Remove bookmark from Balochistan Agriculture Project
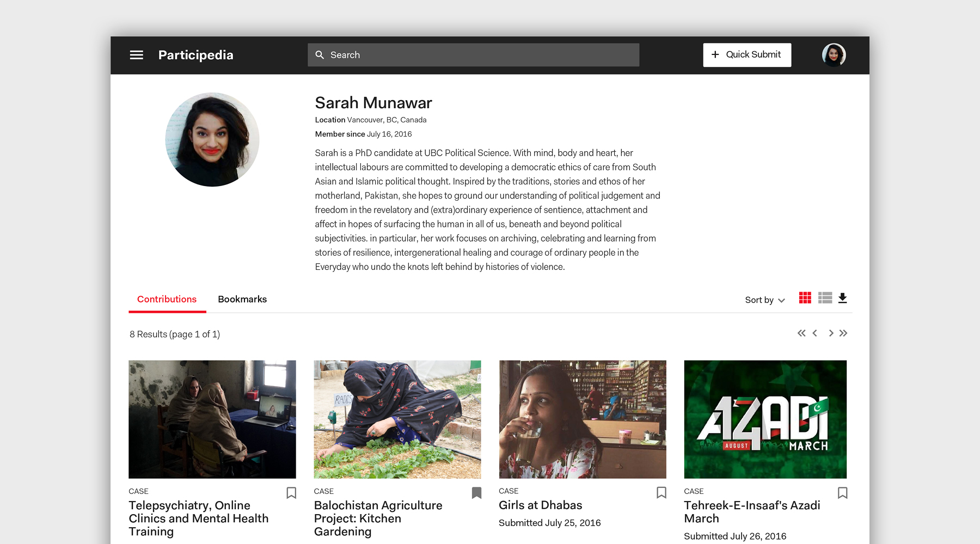980x544 pixels. 476,493
